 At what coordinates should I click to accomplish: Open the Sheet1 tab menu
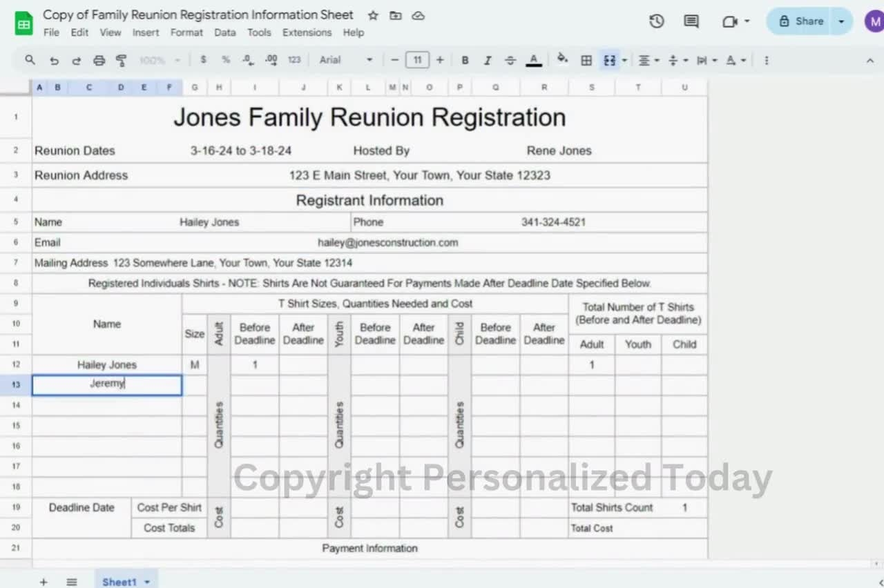pyautogui.click(x=146, y=582)
